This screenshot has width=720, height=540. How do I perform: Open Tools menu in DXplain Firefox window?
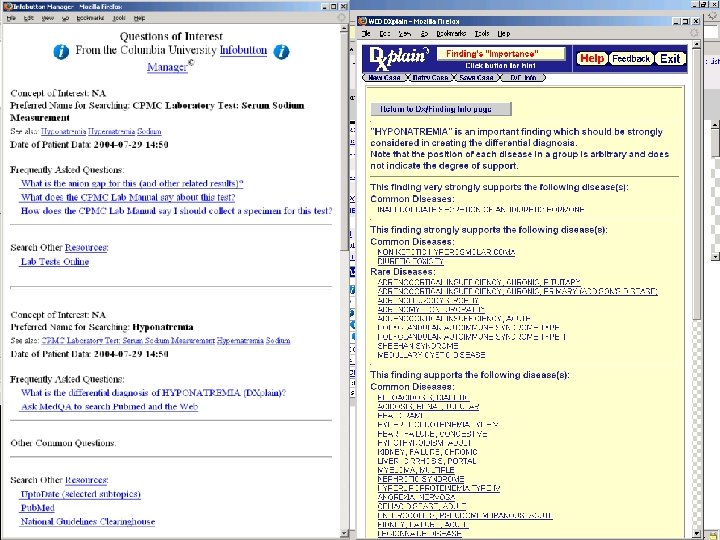point(482,34)
